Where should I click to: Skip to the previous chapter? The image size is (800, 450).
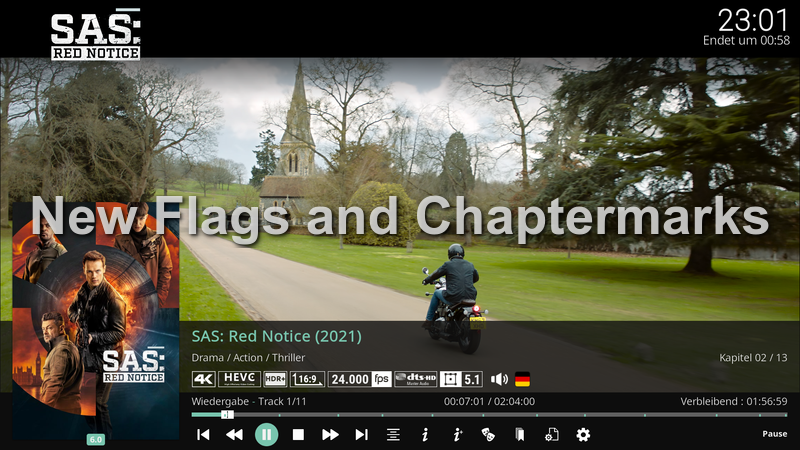203,435
